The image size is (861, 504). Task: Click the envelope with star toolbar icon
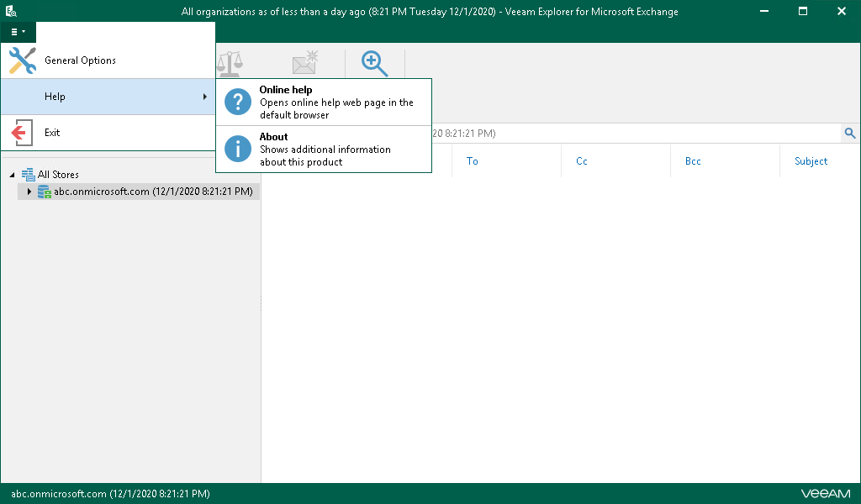[x=305, y=62]
